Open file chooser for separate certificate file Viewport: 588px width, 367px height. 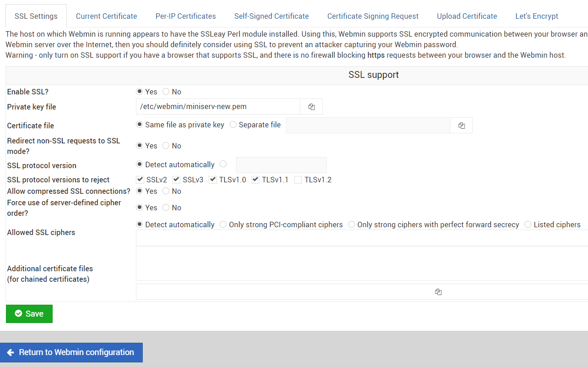pos(461,126)
